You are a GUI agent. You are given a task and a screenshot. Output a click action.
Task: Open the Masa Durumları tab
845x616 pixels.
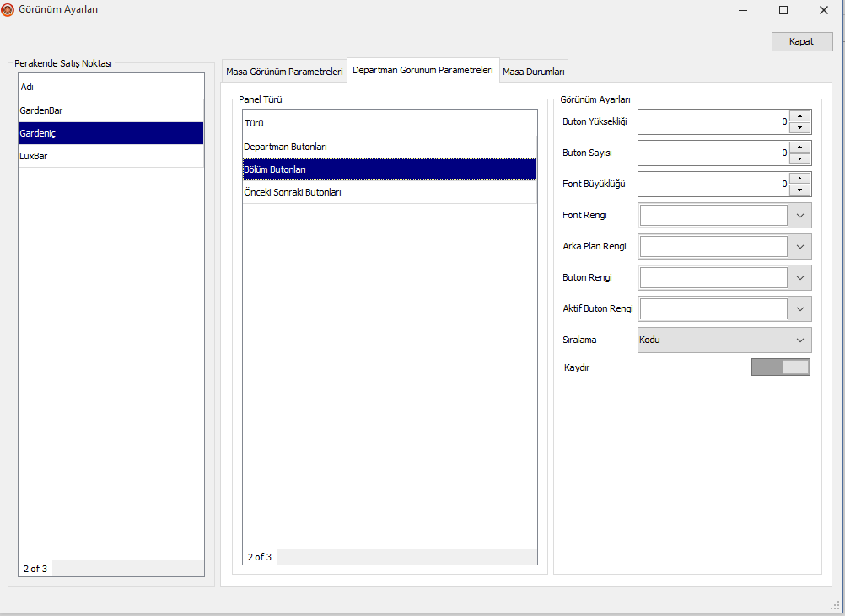point(534,72)
